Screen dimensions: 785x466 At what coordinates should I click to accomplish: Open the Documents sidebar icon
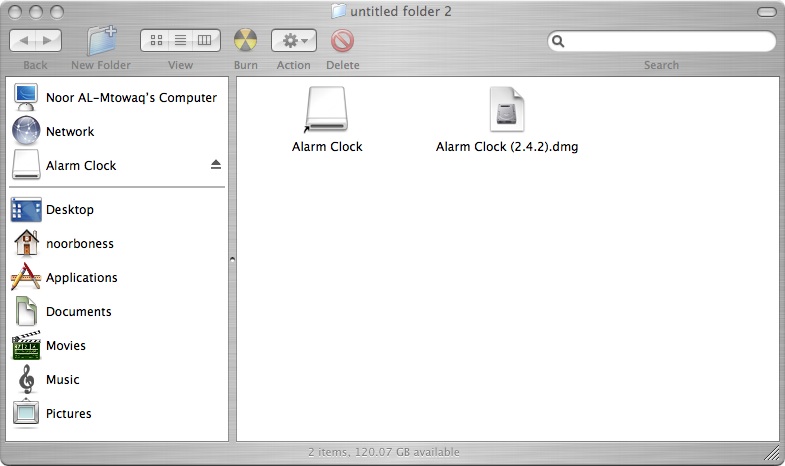(26, 311)
